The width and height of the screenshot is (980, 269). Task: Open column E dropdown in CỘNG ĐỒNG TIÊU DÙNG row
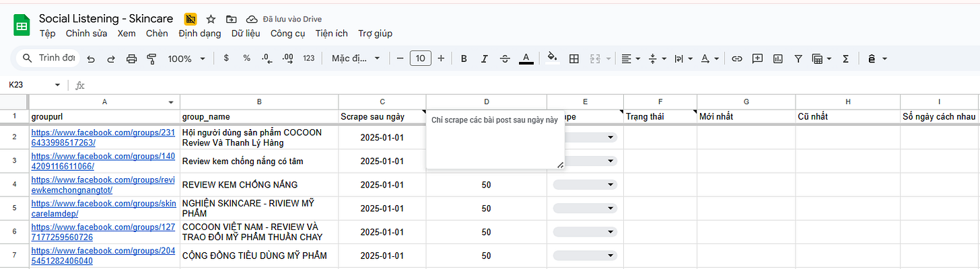585,256
